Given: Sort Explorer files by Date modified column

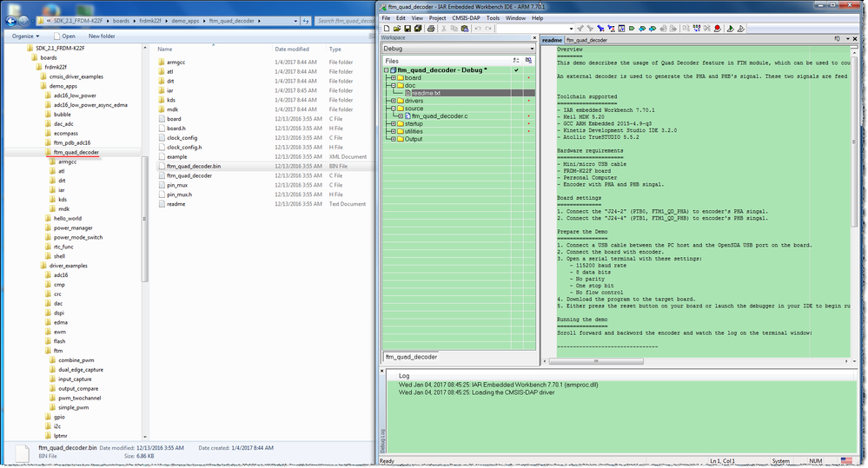Looking at the screenshot, I should tap(292, 49).
